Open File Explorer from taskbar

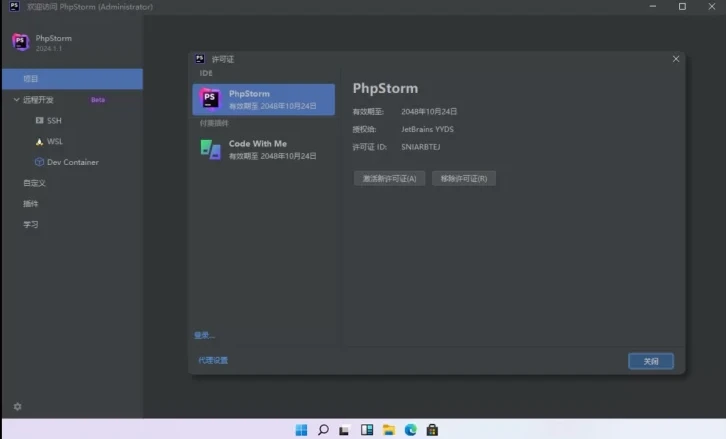point(389,430)
